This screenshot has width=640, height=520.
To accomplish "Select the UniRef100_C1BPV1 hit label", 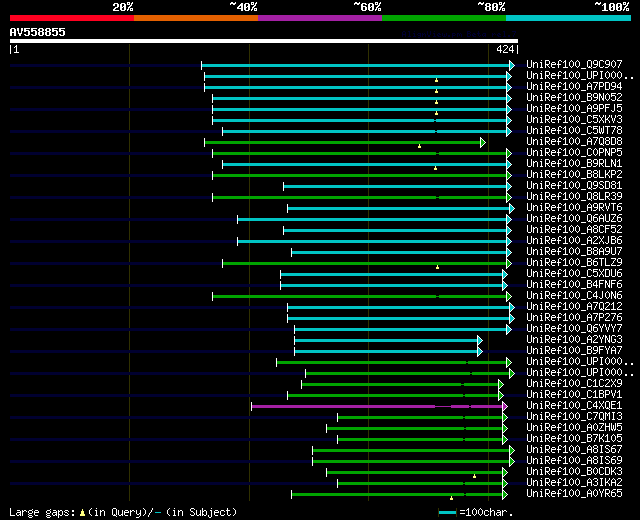I will point(574,395).
